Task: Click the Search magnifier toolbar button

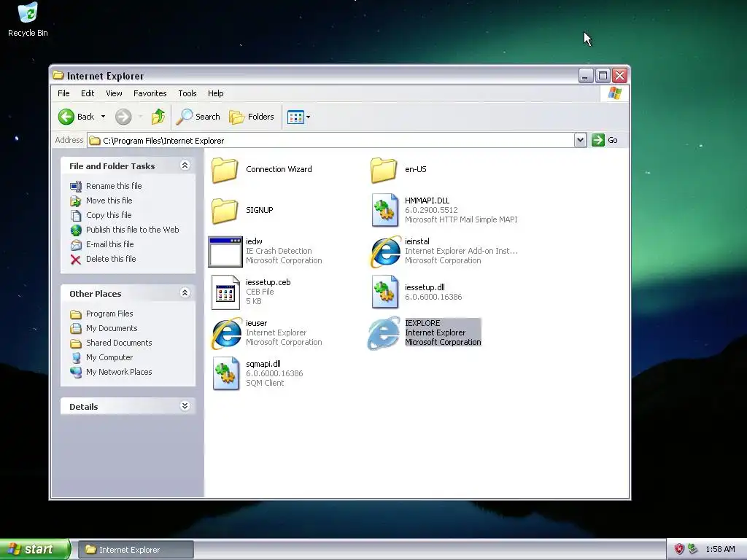Action: (x=198, y=117)
